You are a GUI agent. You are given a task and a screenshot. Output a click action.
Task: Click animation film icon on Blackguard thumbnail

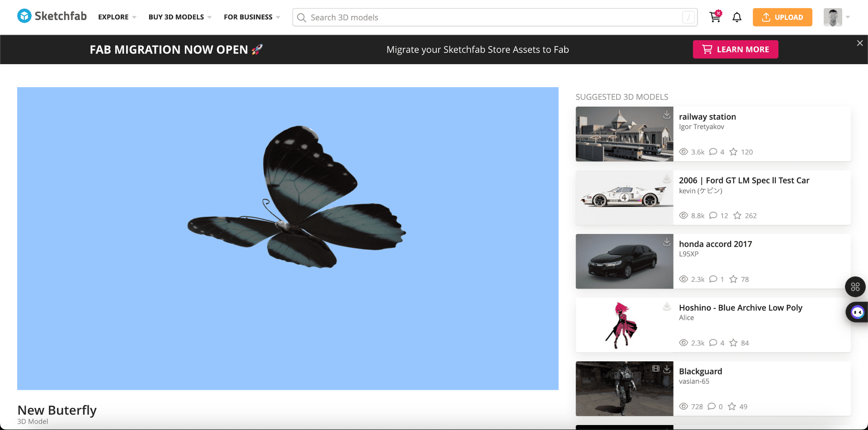tap(656, 369)
